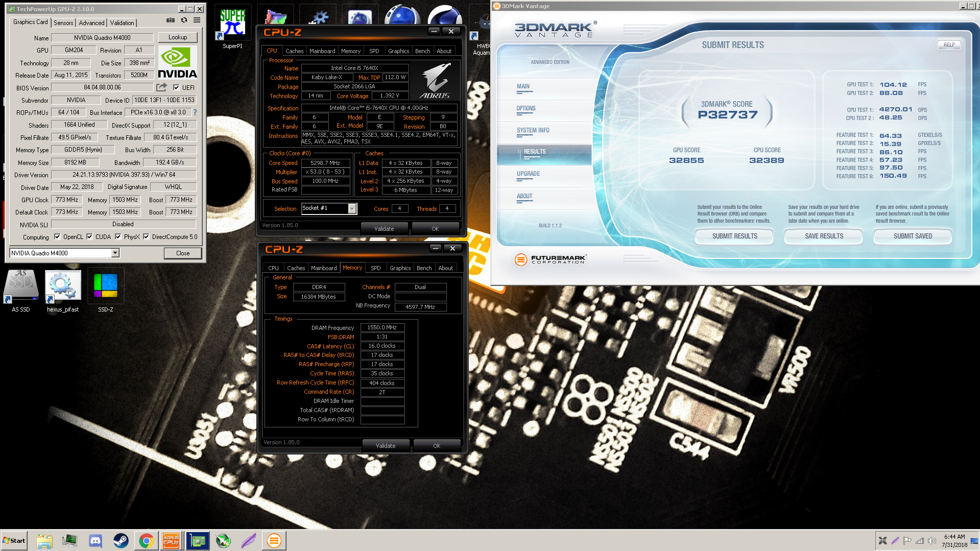
Task: Click the SUBMIT RESULTS button in 3DMark
Action: (x=734, y=236)
